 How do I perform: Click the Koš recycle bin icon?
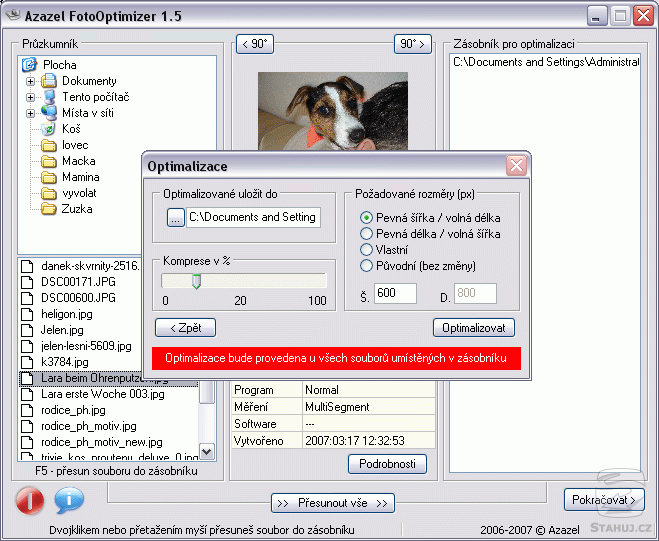click(49, 129)
